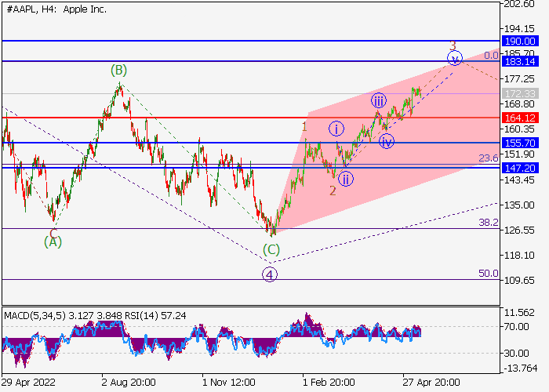The width and height of the screenshot is (549, 392).
Task: Click the 38.2 Fibonacci level label
Action: [x=489, y=222]
